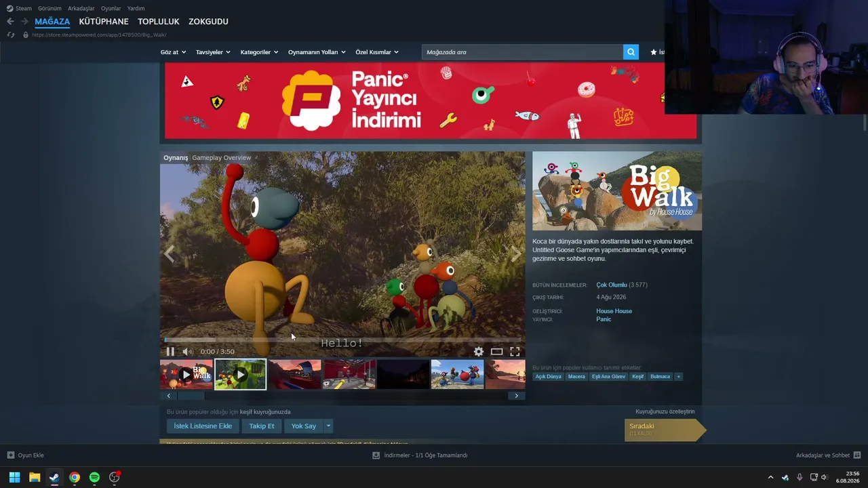Launch File Explorer from taskbar
Screen dimensions: 868x488
click(x=35, y=477)
